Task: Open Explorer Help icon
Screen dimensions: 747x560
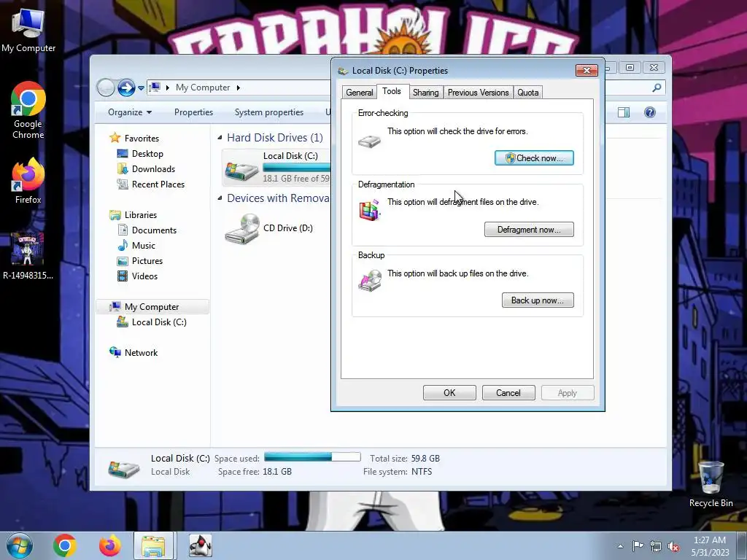Action: (x=650, y=112)
